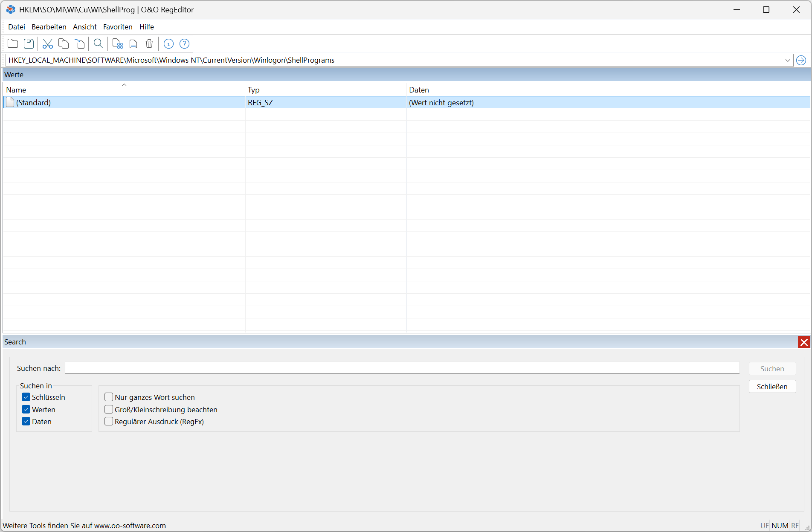Image resolution: width=812 pixels, height=532 pixels.
Task: Click the O&O RegEditor app icon in title bar
Action: click(x=11, y=9)
